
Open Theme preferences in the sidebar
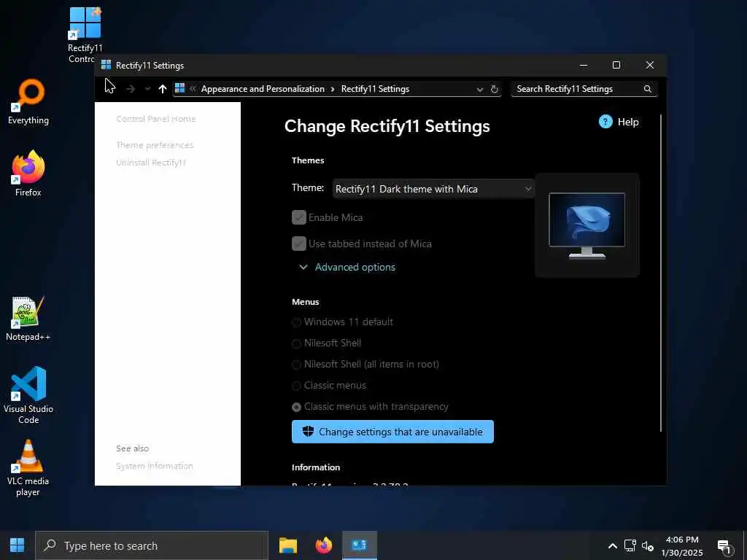pos(155,145)
